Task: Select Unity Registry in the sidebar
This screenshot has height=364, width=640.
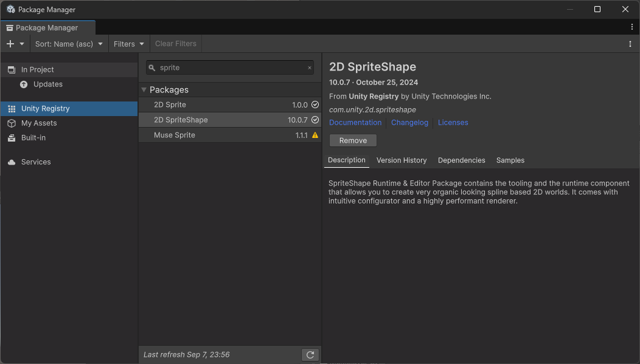Action: 69,109
